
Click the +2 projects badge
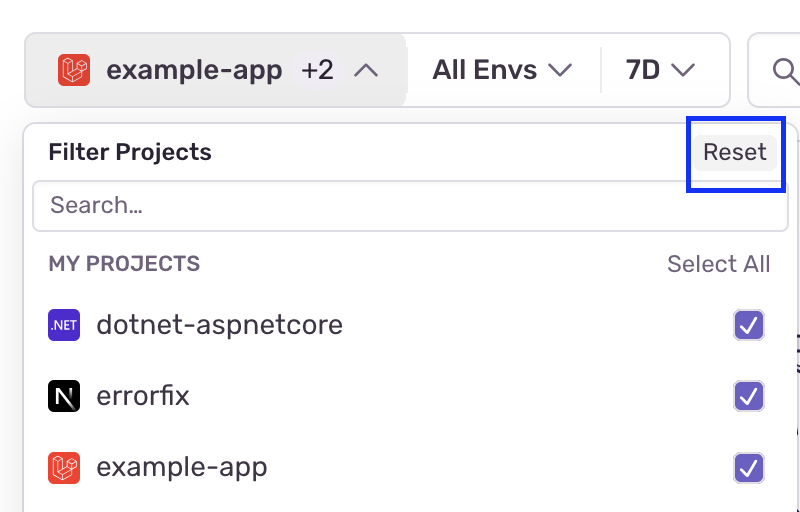(x=317, y=70)
